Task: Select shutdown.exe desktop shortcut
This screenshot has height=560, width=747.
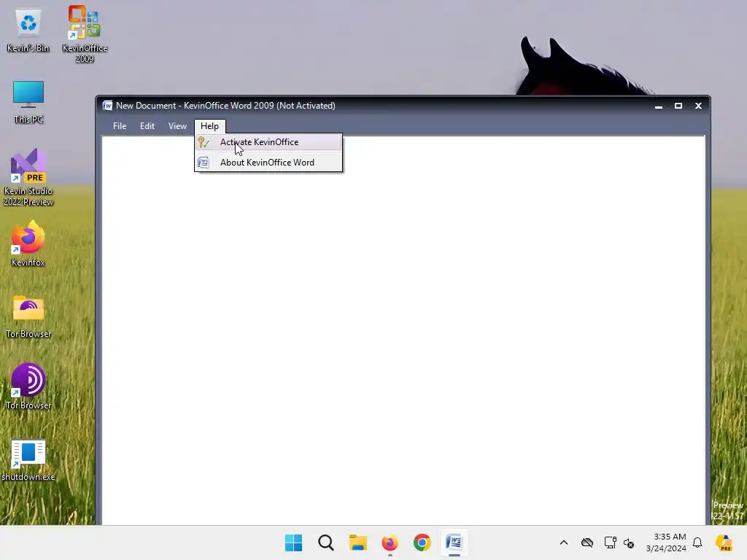Action: click(28, 460)
